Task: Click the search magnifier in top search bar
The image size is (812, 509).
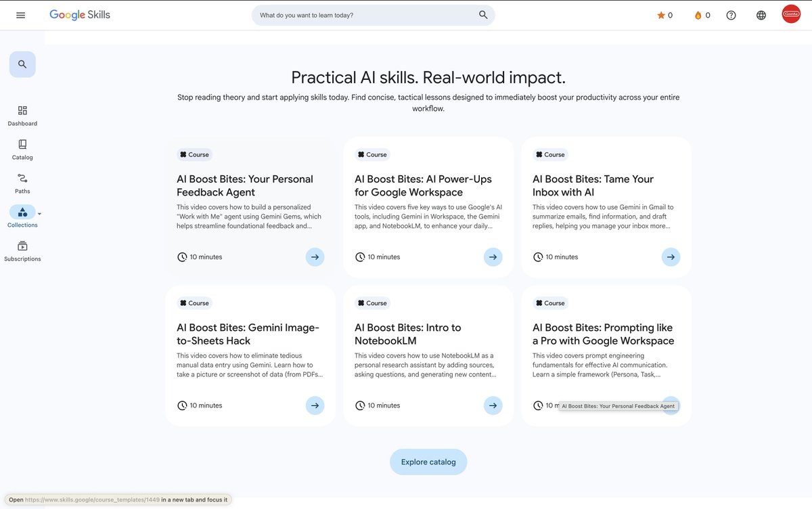Action: [x=483, y=15]
